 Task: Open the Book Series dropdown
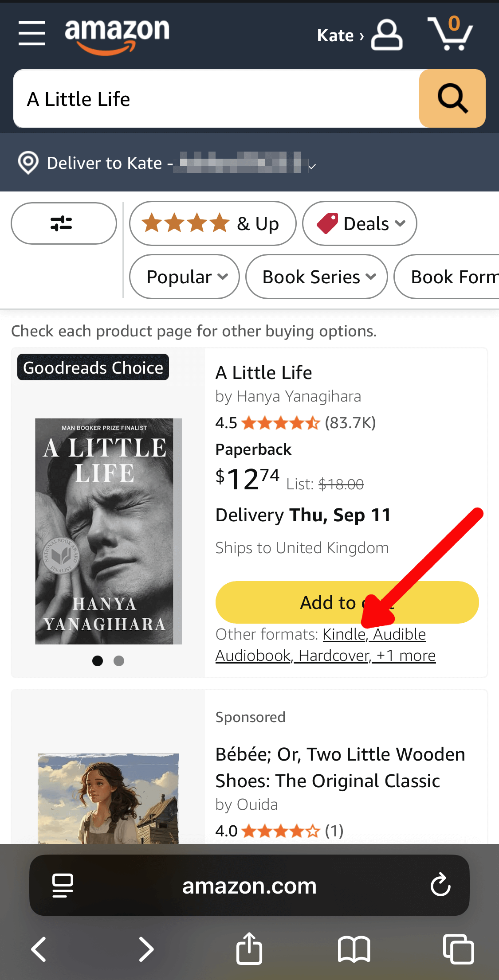point(316,277)
